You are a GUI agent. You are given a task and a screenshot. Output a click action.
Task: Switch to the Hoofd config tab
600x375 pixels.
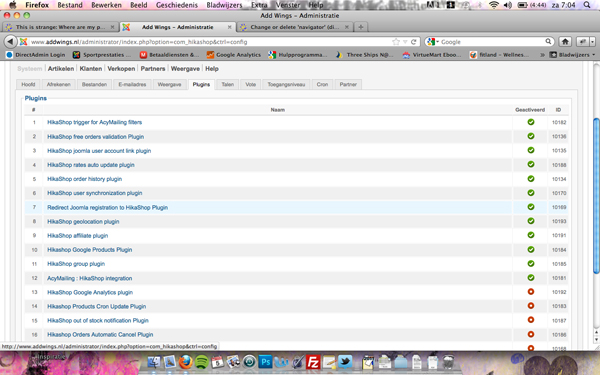tap(28, 85)
